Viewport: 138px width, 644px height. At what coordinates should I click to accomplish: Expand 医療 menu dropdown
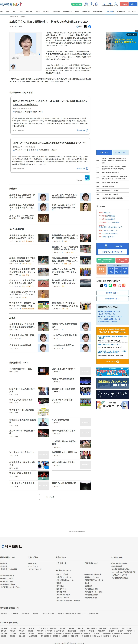pyautogui.click(x=77, y=11)
